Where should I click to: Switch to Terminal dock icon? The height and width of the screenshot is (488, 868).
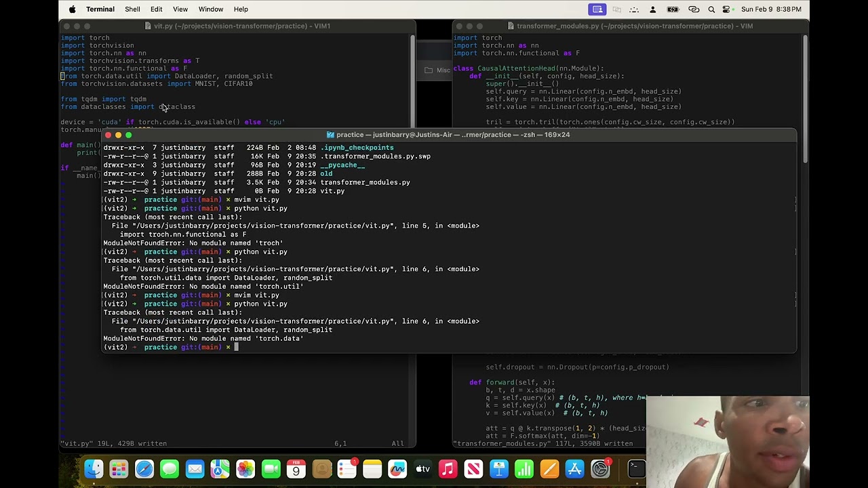[x=636, y=468]
